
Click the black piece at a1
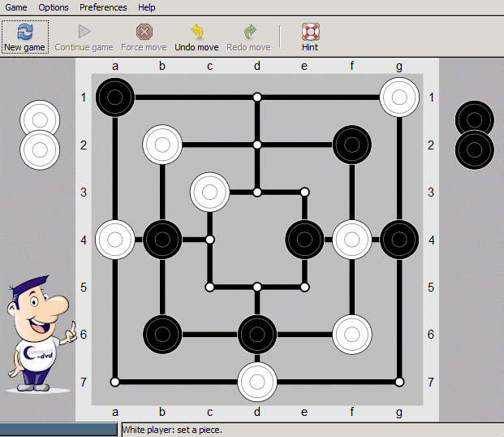115,97
